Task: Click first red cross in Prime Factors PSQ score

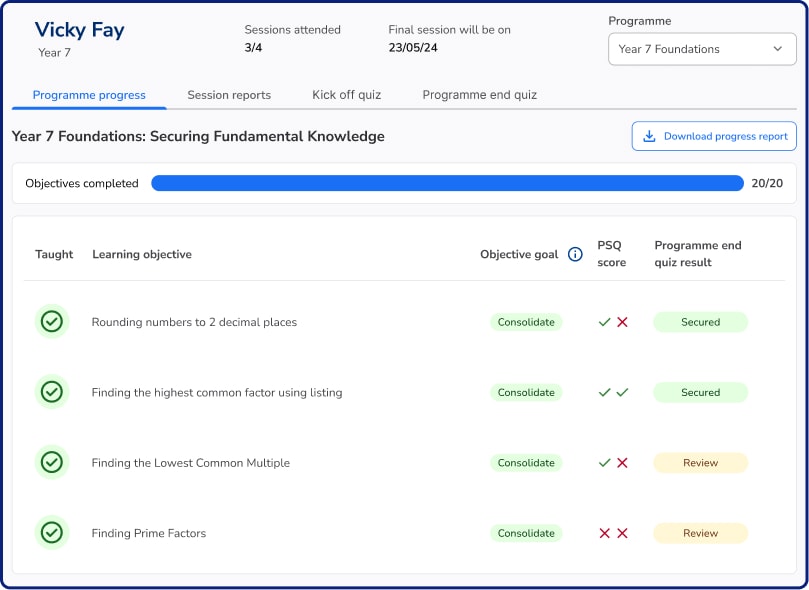Action: point(604,533)
